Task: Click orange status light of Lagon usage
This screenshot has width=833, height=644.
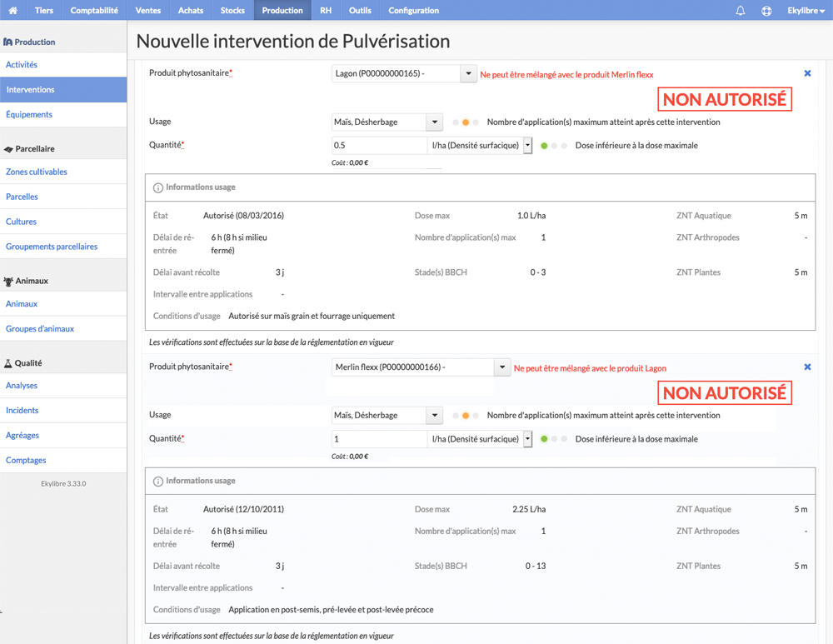Action: pos(466,122)
